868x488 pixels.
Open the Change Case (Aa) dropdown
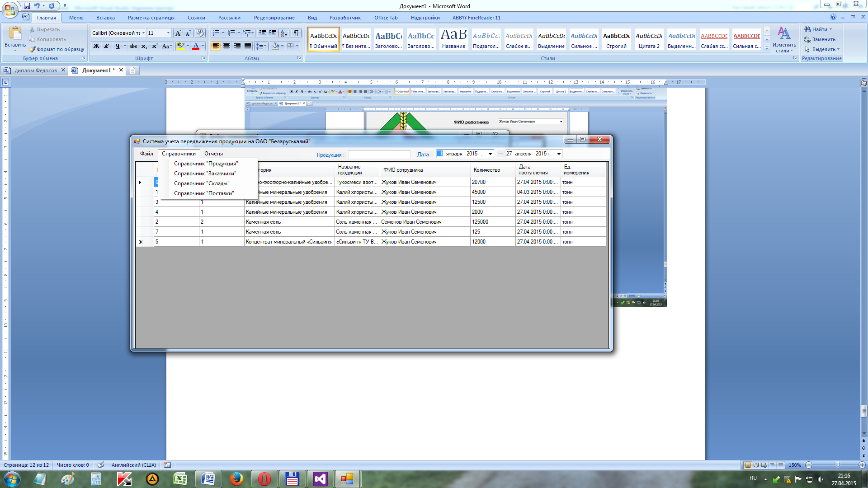point(167,46)
